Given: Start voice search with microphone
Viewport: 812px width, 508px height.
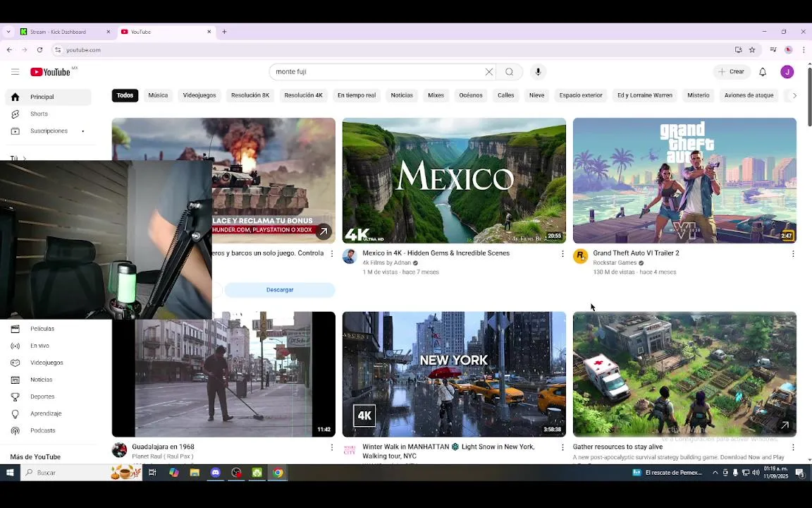Looking at the screenshot, I should (538, 71).
